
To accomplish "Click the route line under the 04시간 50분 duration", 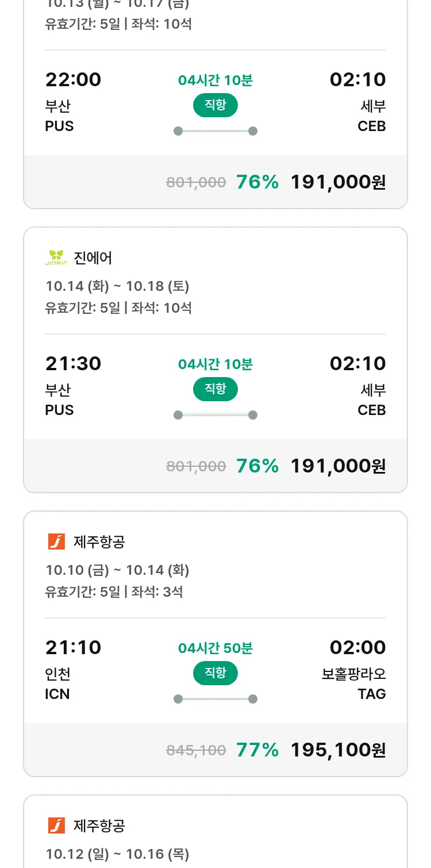I will 215,699.
